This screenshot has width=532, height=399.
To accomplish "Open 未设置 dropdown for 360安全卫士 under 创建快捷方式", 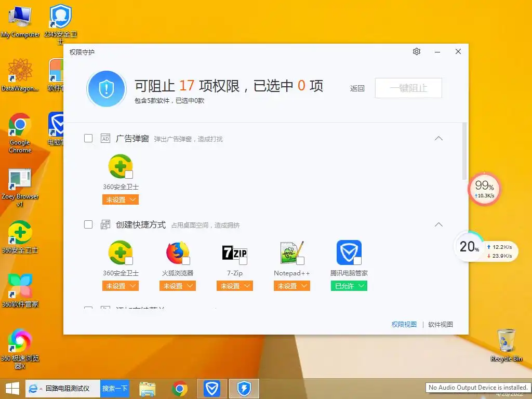I will pyautogui.click(x=121, y=286).
